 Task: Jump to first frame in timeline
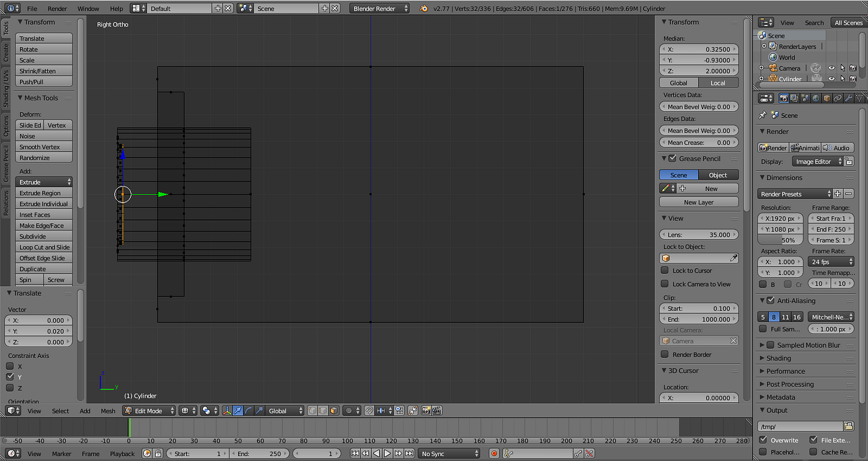click(355, 454)
